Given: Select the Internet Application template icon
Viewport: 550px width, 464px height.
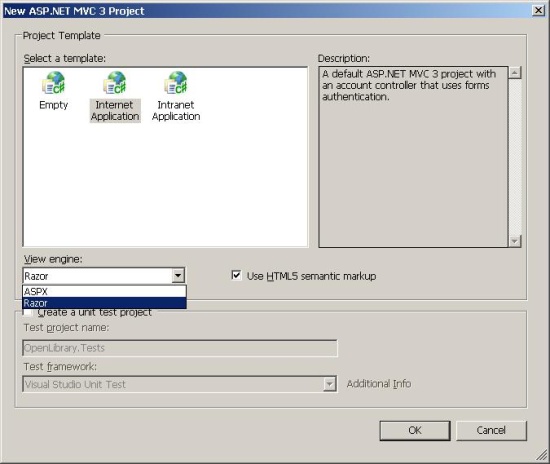Looking at the screenshot, I should pyautogui.click(x=115, y=83).
